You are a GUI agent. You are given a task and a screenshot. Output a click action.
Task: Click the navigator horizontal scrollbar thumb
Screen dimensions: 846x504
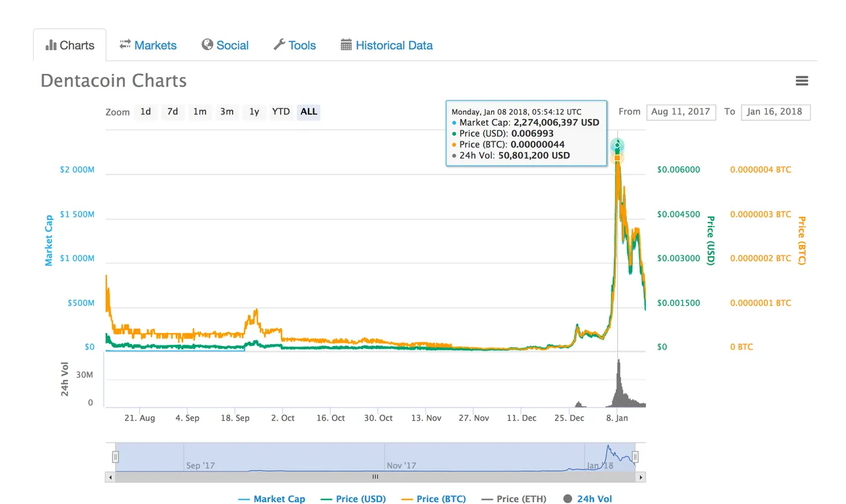375,477
